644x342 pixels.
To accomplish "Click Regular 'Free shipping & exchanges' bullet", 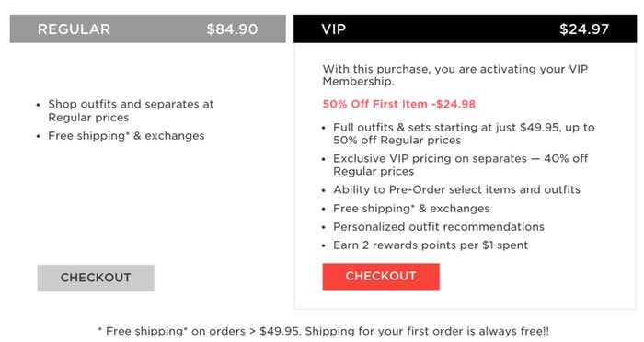I will 126,136.
